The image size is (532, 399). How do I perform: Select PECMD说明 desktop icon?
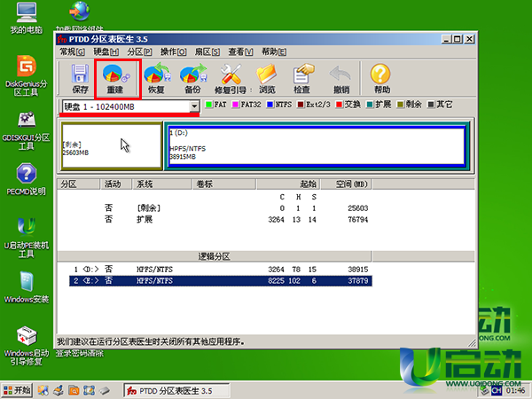pyautogui.click(x=26, y=179)
